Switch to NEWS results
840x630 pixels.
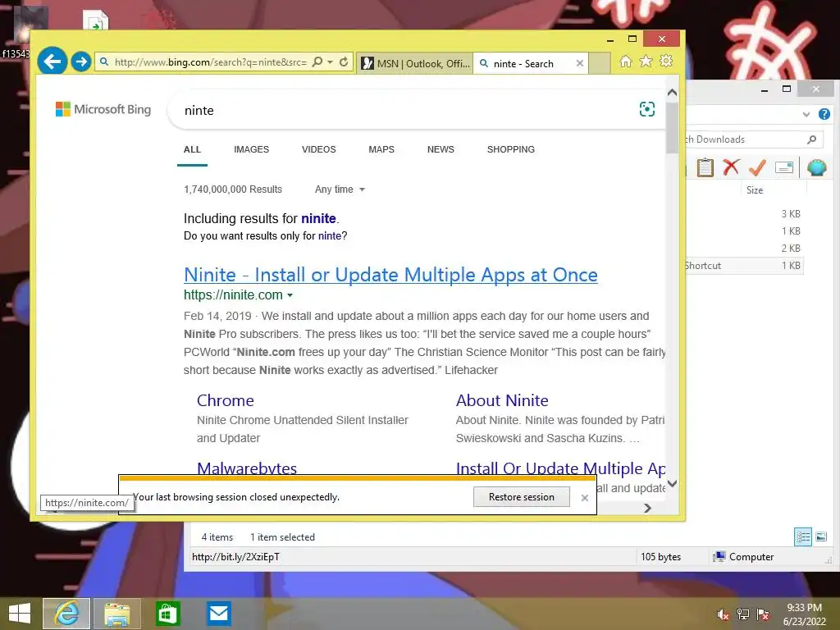(x=441, y=149)
